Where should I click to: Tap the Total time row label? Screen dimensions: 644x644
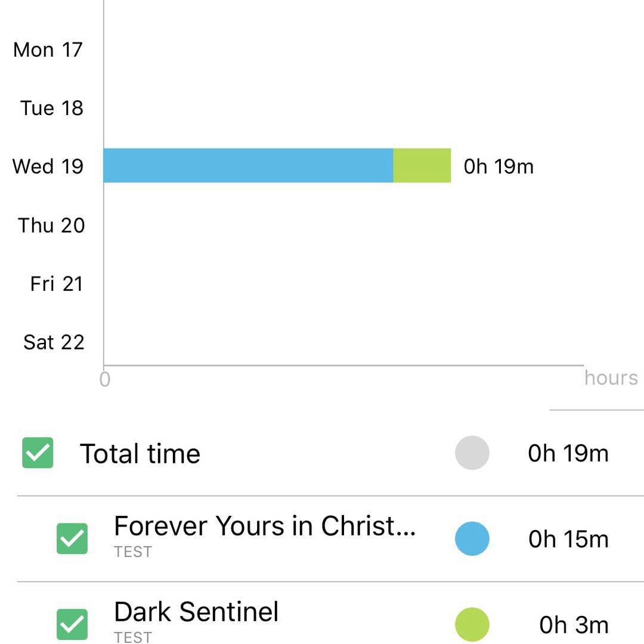point(140,454)
